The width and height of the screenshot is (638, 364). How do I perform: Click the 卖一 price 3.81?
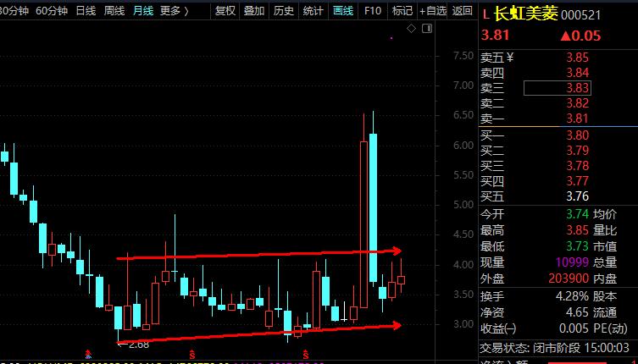[577, 119]
